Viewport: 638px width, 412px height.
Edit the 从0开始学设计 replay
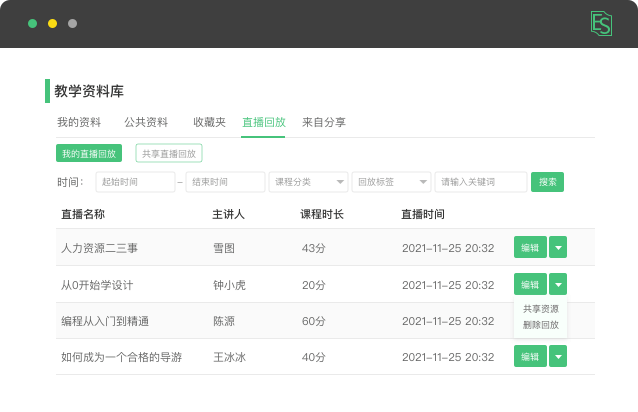(x=530, y=284)
